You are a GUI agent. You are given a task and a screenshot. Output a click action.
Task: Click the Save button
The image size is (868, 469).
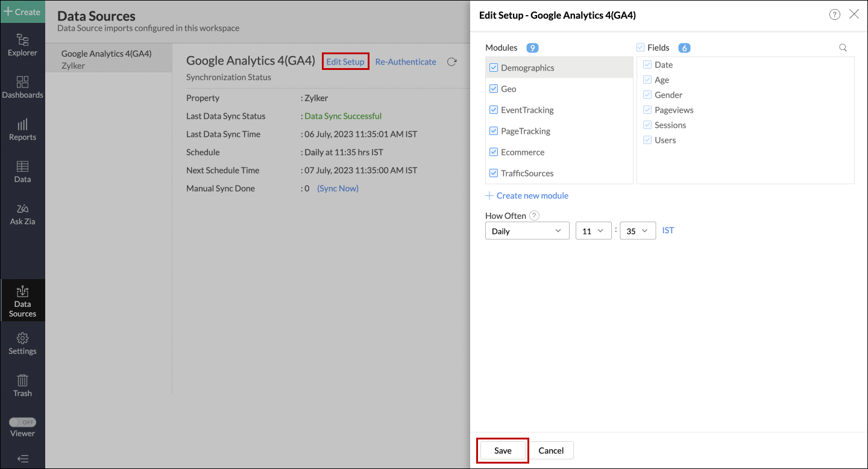click(503, 450)
